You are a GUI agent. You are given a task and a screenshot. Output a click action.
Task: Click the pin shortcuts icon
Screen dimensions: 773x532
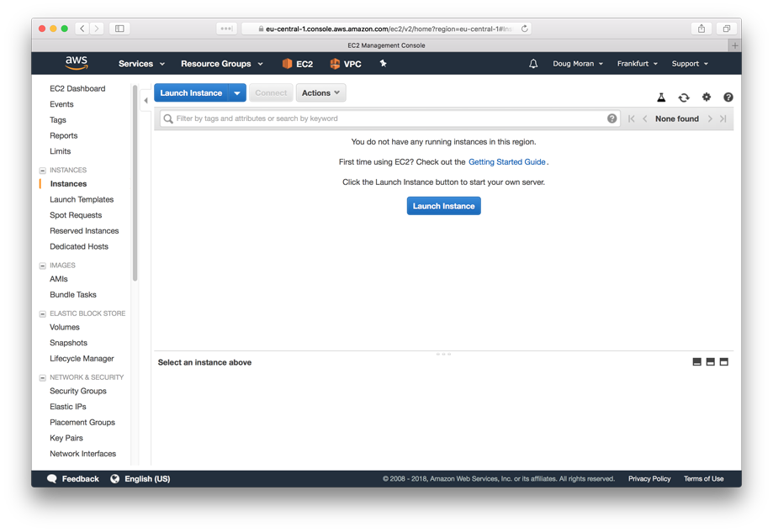click(383, 63)
